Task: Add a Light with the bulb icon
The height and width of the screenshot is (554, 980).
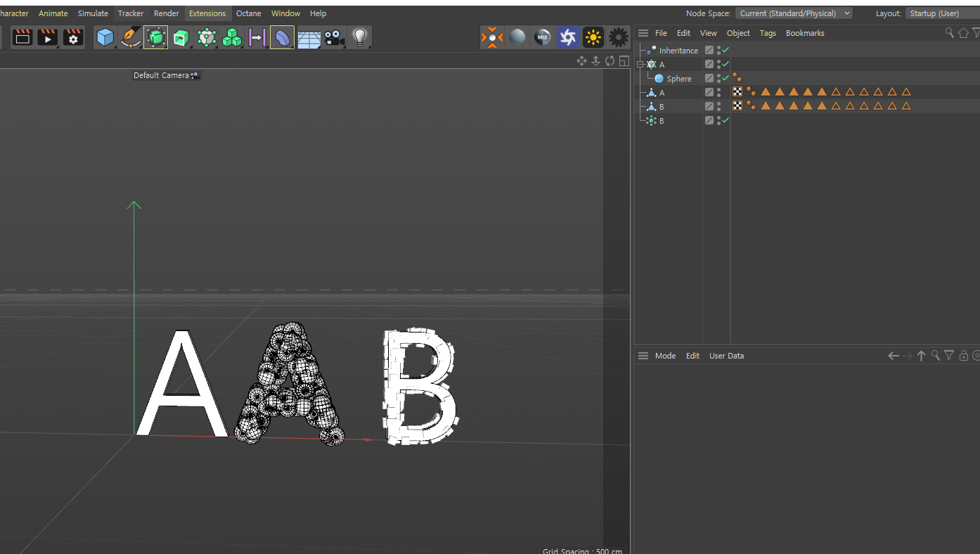Action: (359, 37)
